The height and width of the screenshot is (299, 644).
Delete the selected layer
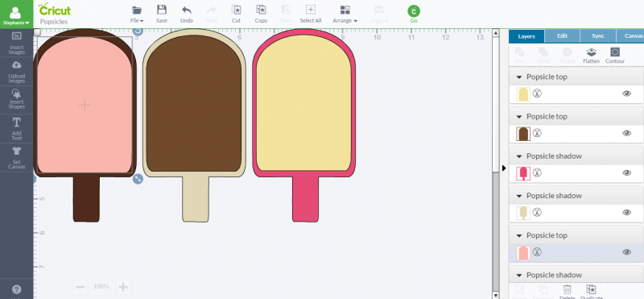click(568, 292)
